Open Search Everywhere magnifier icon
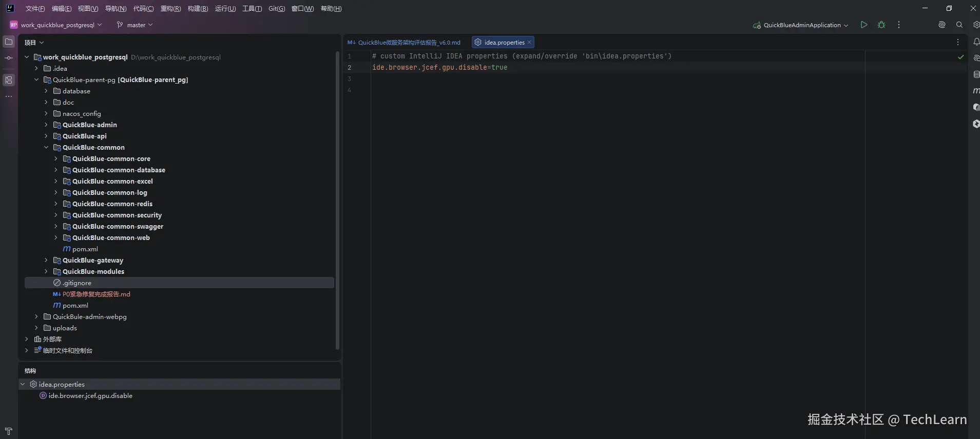Screen dimensions: 980x439 959,25
